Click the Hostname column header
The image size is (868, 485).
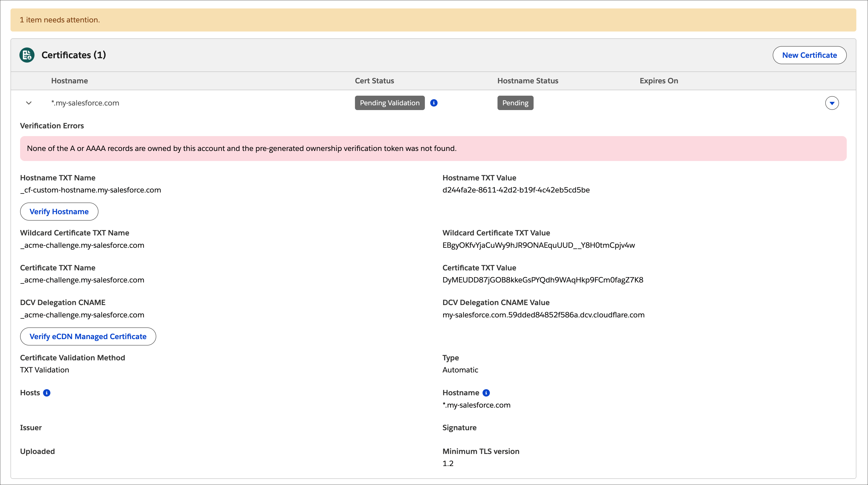[69, 81]
